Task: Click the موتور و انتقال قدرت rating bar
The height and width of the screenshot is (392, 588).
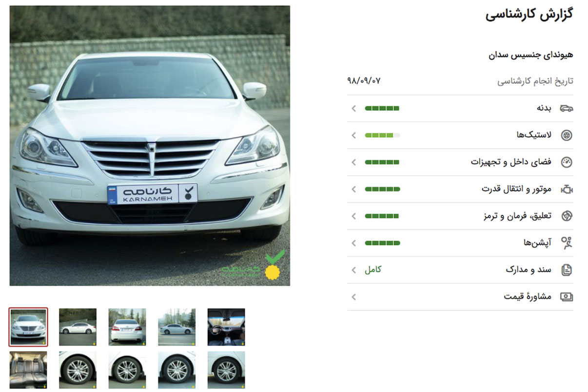Action: 382,189
